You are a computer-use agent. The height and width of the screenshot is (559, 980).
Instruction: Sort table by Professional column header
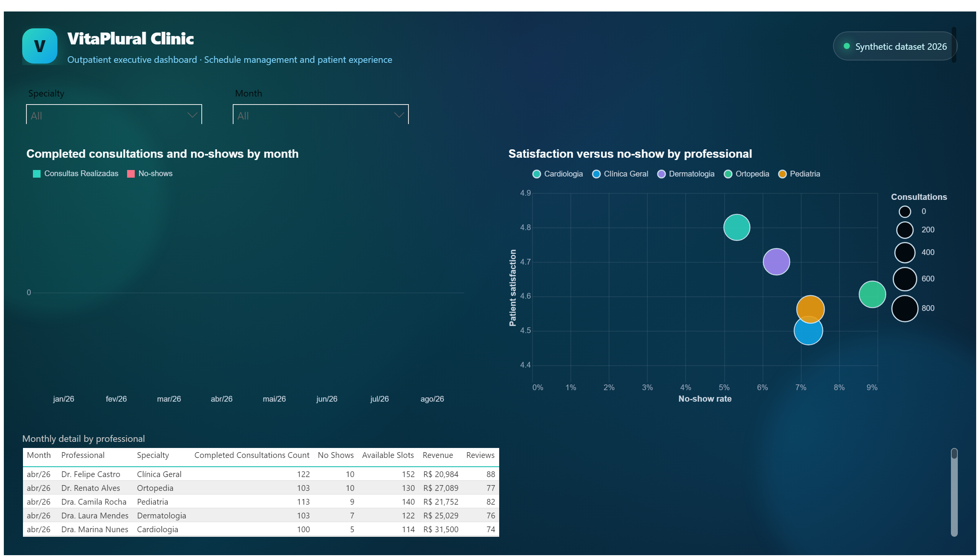click(83, 455)
